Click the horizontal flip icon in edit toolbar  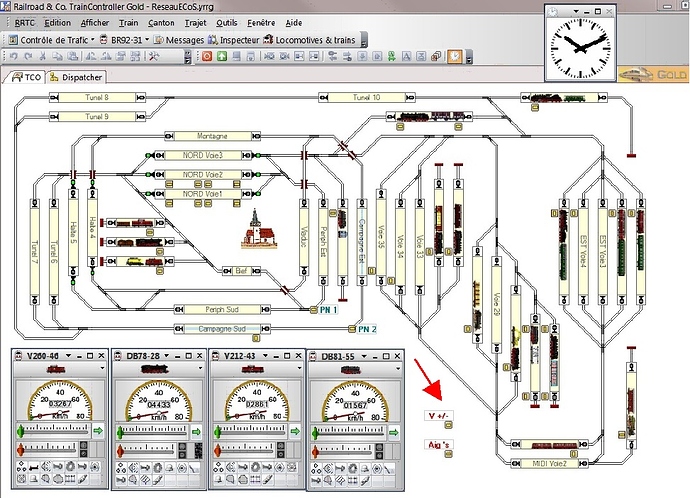91,56
